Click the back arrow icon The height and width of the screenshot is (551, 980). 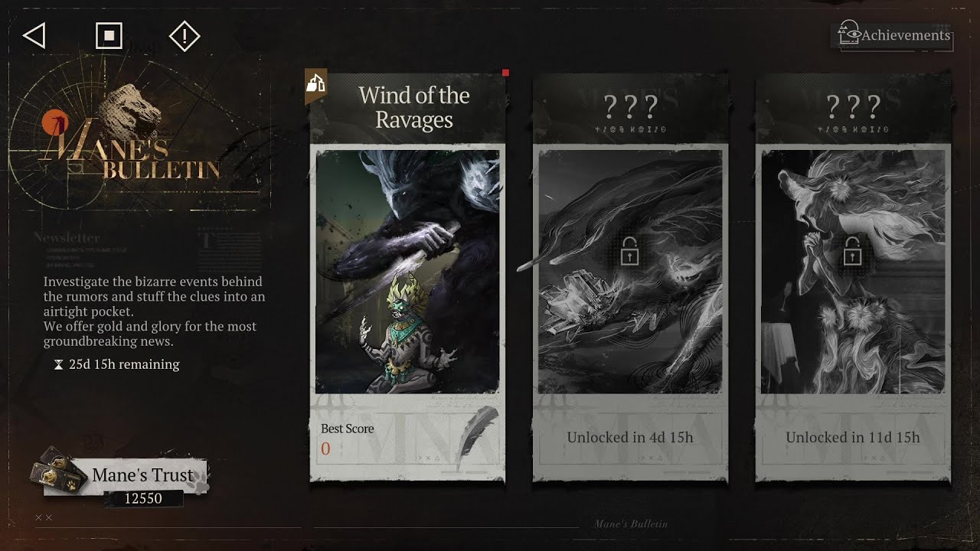(x=34, y=35)
